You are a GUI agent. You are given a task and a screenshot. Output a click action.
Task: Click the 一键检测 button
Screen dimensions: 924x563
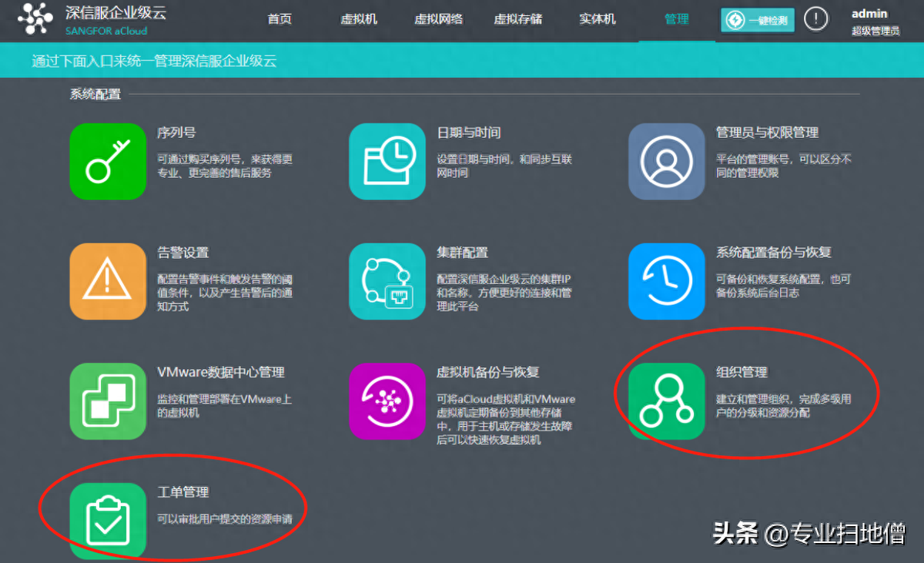point(757,20)
